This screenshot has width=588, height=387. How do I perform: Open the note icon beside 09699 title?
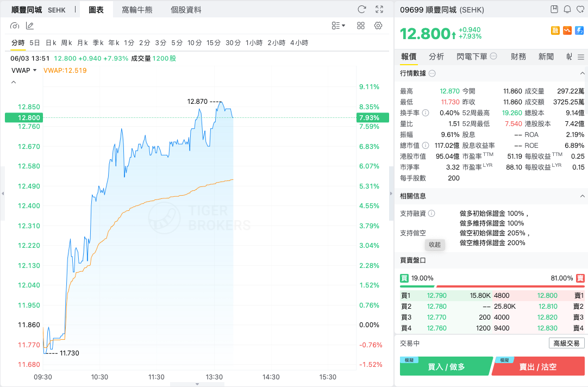554,9
